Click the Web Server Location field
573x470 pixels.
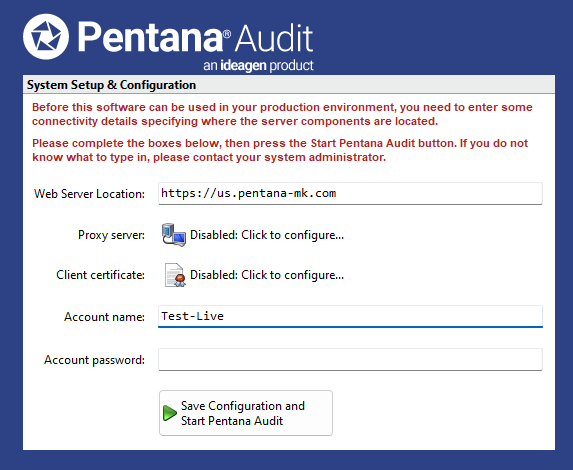tap(350, 193)
